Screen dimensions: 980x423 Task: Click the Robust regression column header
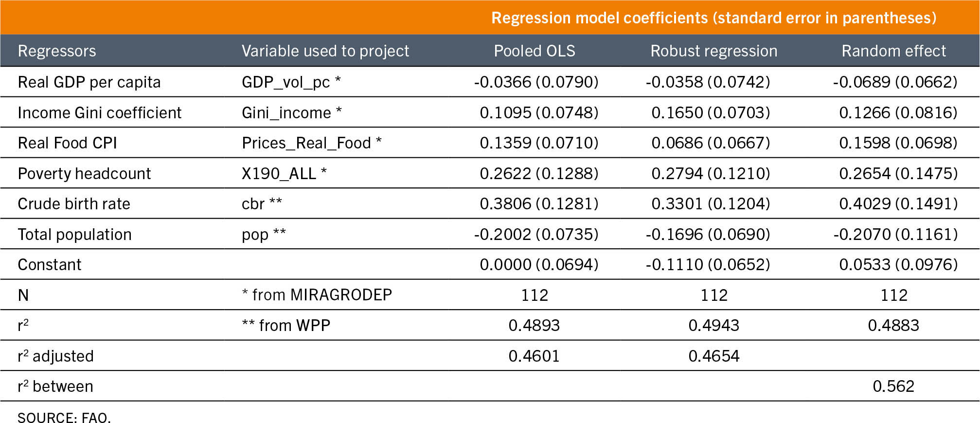pos(713,51)
